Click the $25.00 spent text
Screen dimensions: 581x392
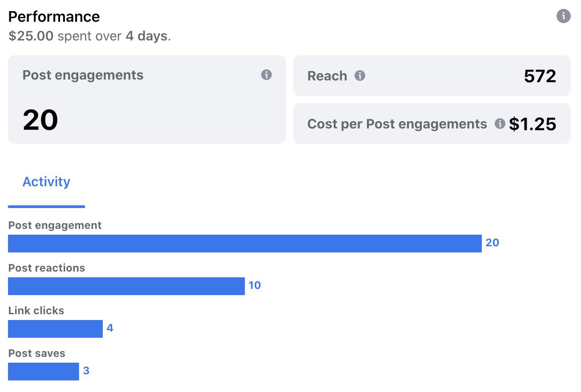[31, 36]
